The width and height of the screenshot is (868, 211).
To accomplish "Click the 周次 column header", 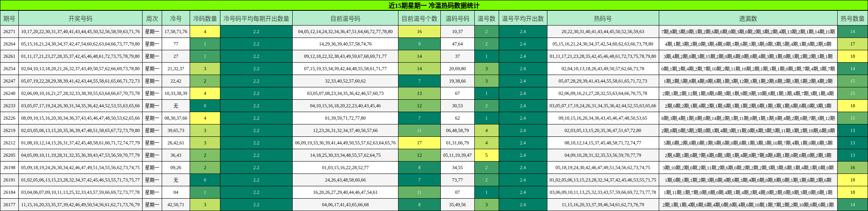I will [x=152, y=18].
